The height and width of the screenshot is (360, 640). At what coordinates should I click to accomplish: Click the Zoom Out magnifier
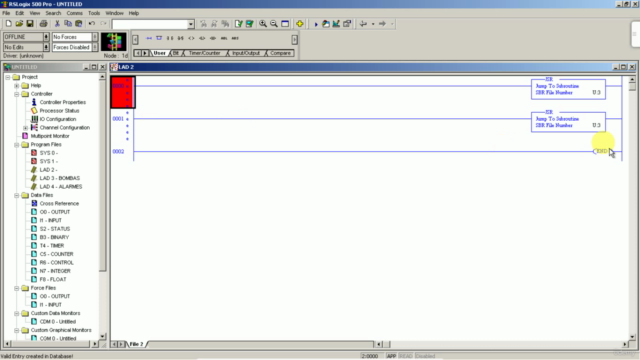point(274,24)
